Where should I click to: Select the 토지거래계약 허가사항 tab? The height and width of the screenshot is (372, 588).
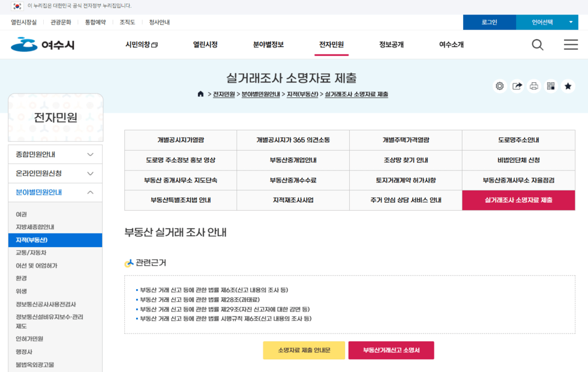tap(406, 181)
